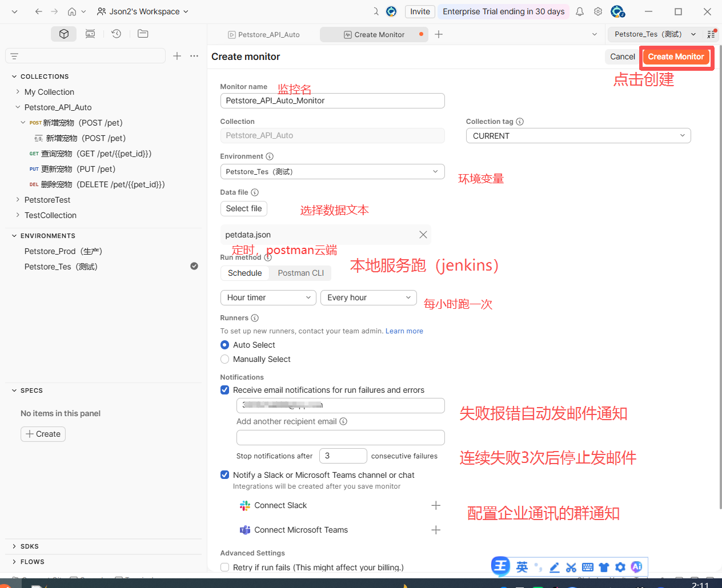Open the sidebar three-dot more options
The image size is (722, 588).
(194, 56)
